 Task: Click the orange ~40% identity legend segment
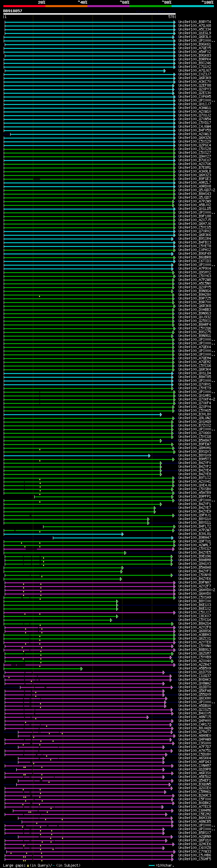point(66,6)
